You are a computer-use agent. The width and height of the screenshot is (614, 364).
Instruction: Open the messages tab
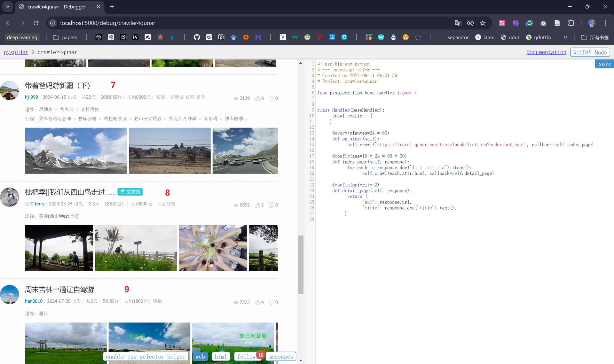pyautogui.click(x=281, y=356)
